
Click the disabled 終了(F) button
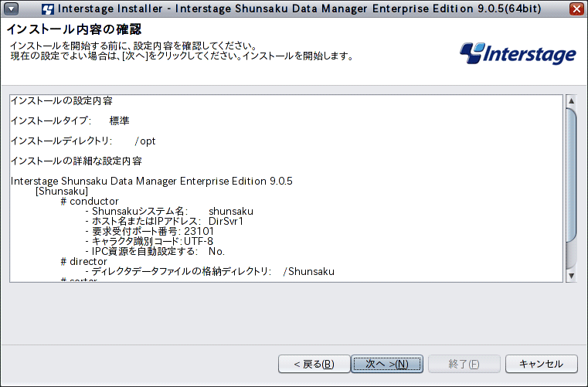[464, 364]
